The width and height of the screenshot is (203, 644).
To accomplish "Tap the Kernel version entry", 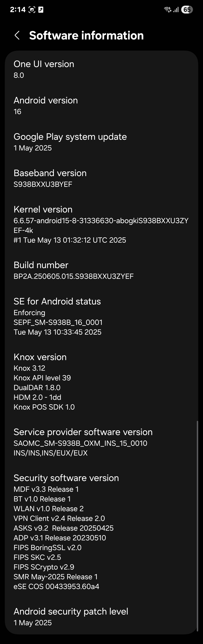I will pyautogui.click(x=101, y=224).
